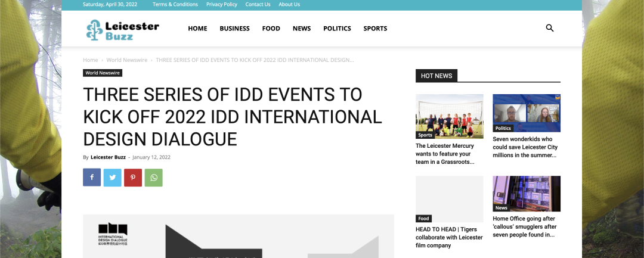Open Terms & Conditions link
Viewport: 644px width, 258px height.
click(x=175, y=5)
